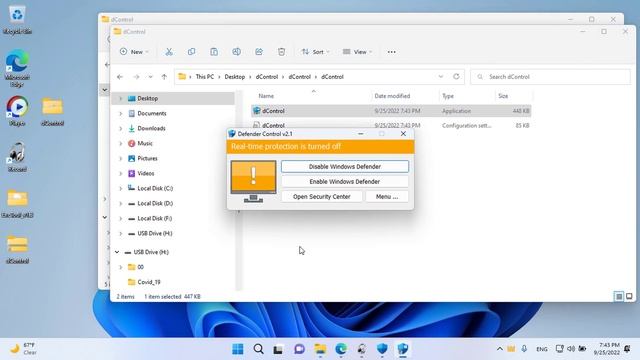This screenshot has width=640, height=360.
Task: Show hidden icons tray chevron
Action: [x=500, y=349]
